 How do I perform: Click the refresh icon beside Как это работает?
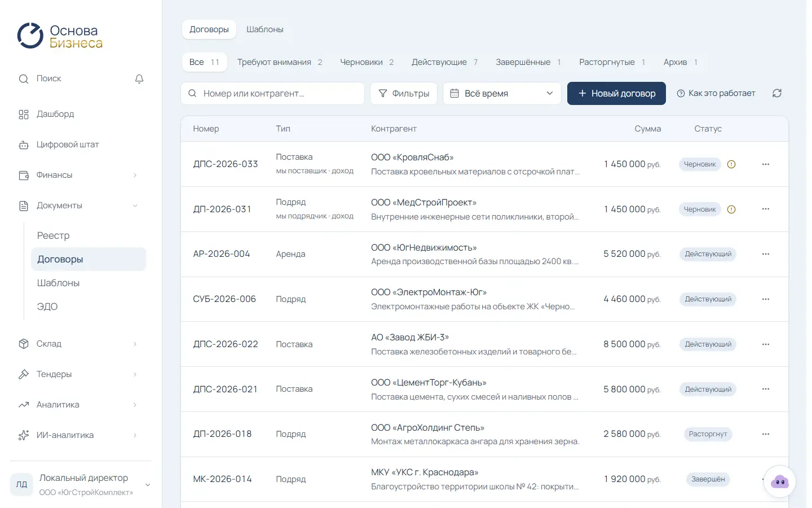(777, 93)
